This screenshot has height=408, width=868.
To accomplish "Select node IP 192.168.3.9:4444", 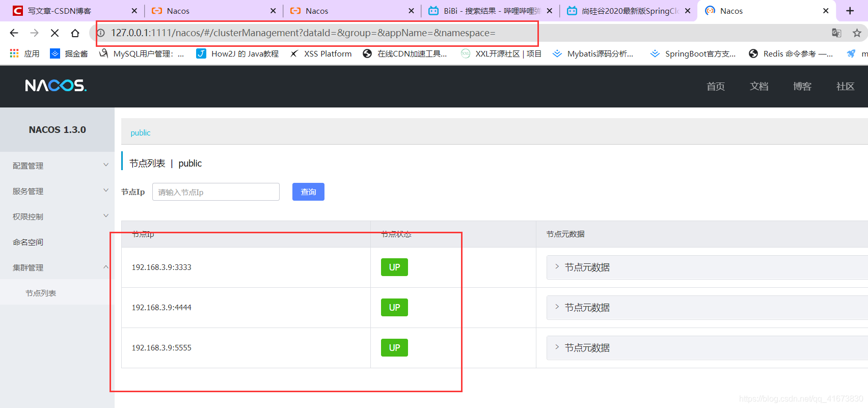I will (x=161, y=308).
